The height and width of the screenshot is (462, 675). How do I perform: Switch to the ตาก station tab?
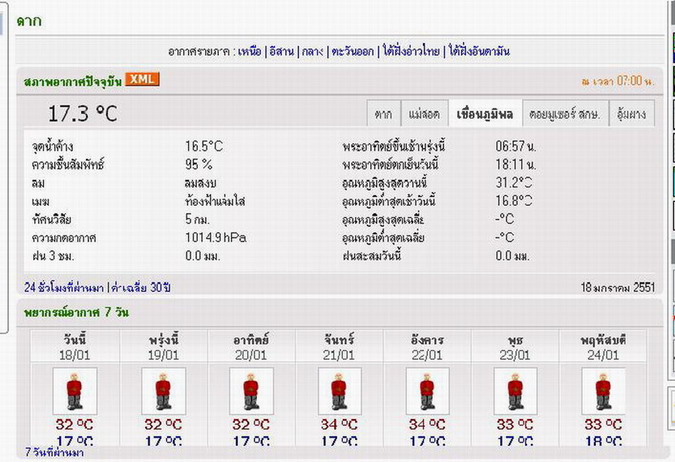(383, 114)
